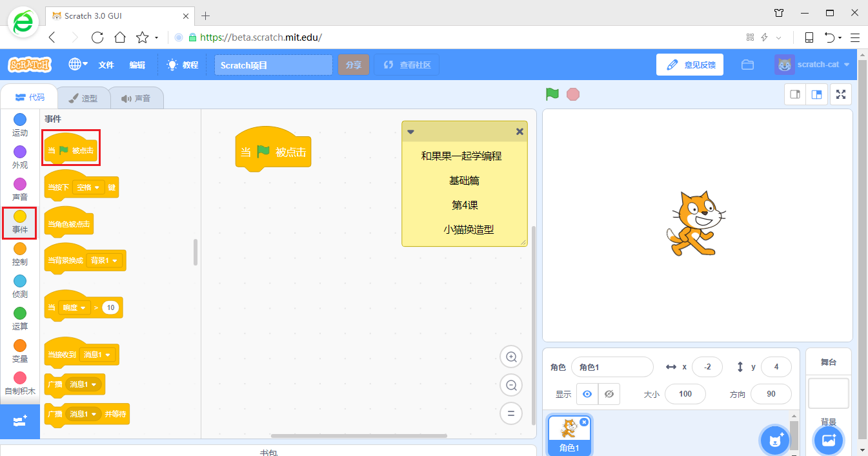Click the comment resize handle corner
Image resolution: width=868 pixels, height=456 pixels.
(x=523, y=242)
